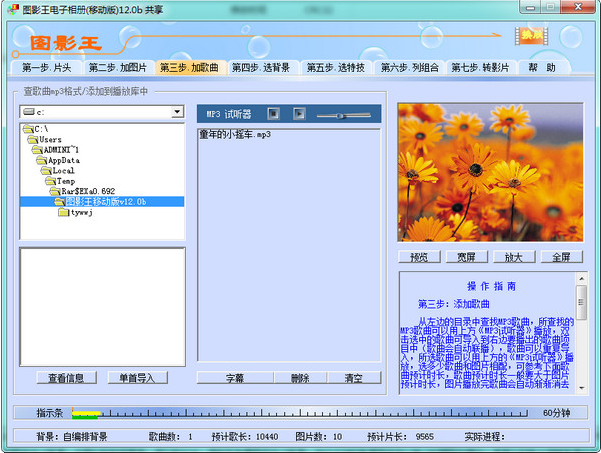
Task: Click the guide panel scroll-up arrow
Action: pos(581,278)
